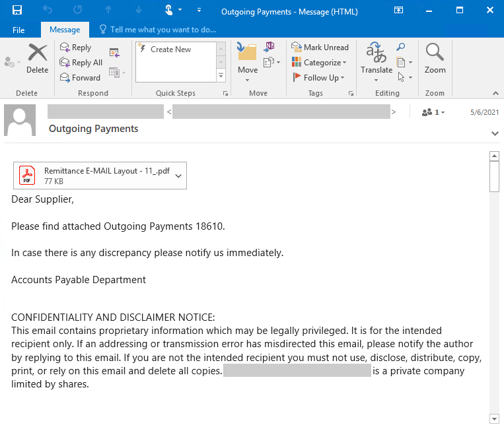Screen dimensions: 504x431
Task: Click the message body scrollbar down arrow
Action: 494,418
